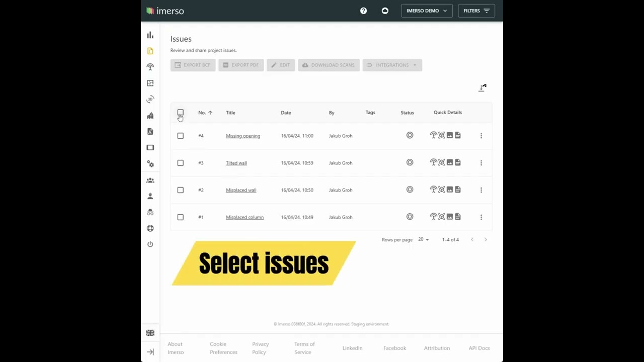Click the document quick detail of Missing opening

[457, 135]
